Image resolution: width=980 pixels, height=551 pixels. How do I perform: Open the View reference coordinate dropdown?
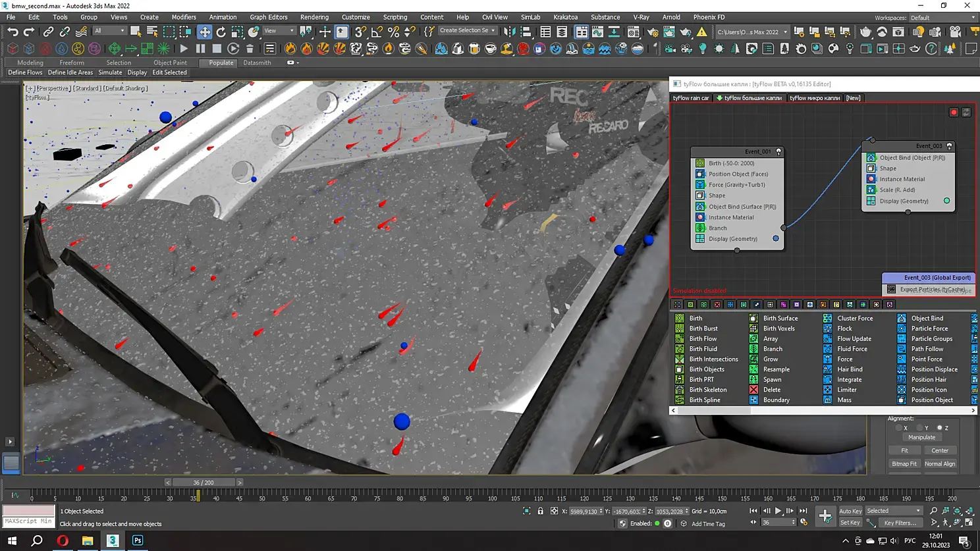click(x=279, y=31)
